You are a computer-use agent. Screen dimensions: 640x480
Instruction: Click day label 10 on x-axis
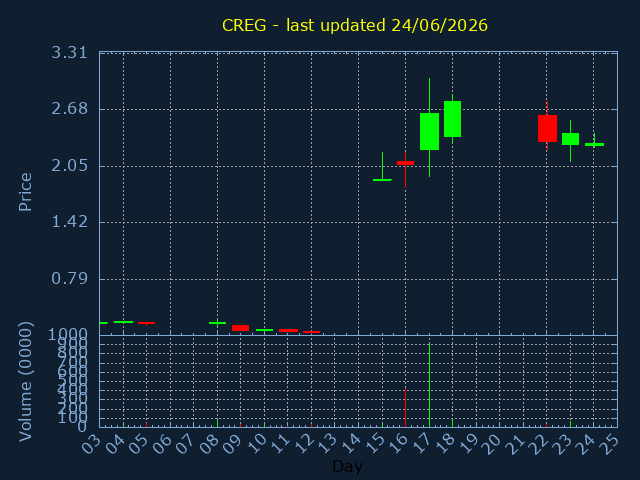[x=256, y=444]
